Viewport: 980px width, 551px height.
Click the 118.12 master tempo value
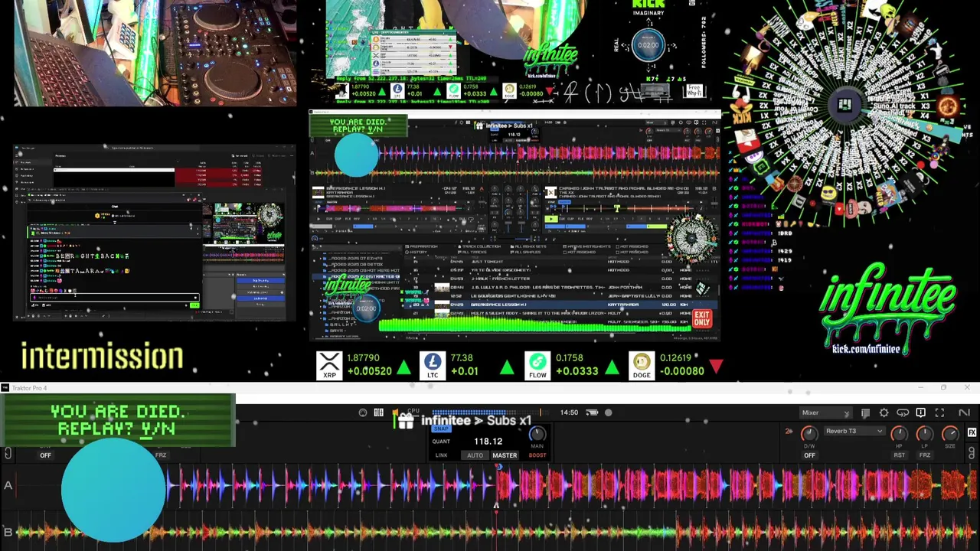pos(488,442)
